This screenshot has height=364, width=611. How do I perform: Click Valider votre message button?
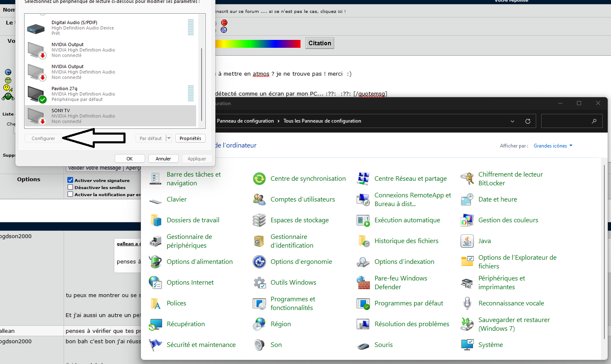95,168
